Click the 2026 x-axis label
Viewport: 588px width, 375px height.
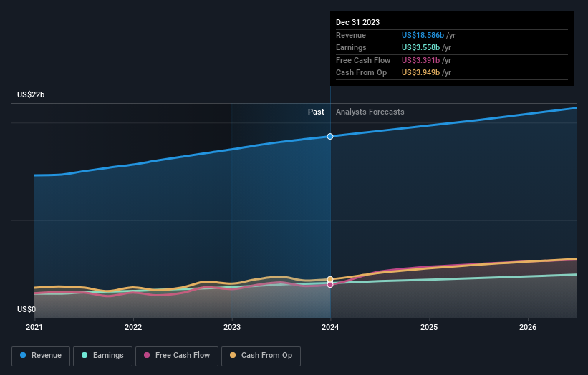click(x=528, y=327)
